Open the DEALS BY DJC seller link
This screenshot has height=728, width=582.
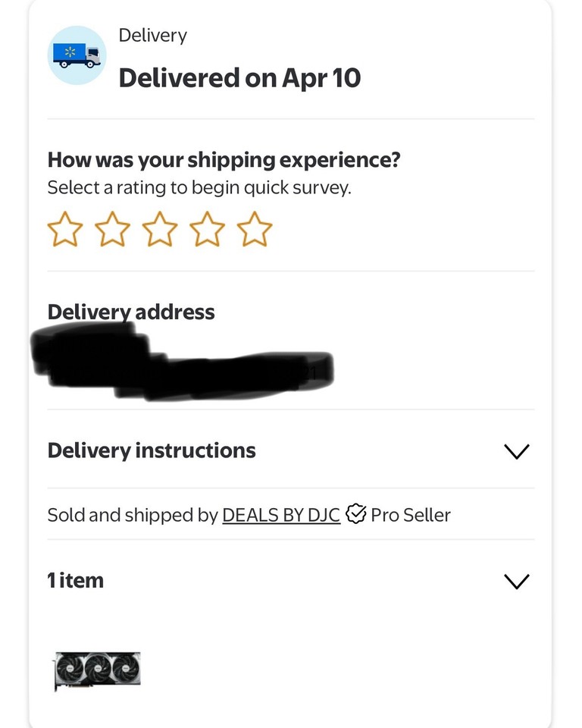pyautogui.click(x=280, y=516)
